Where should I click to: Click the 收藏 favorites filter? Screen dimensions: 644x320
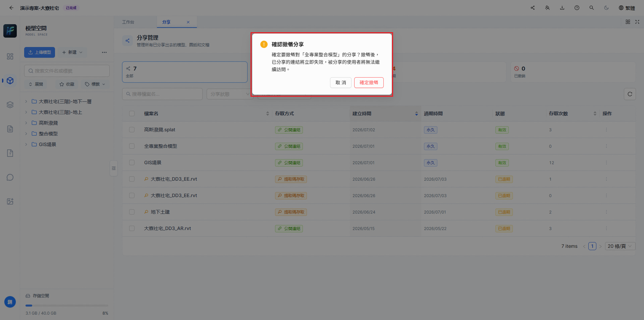[x=67, y=84]
